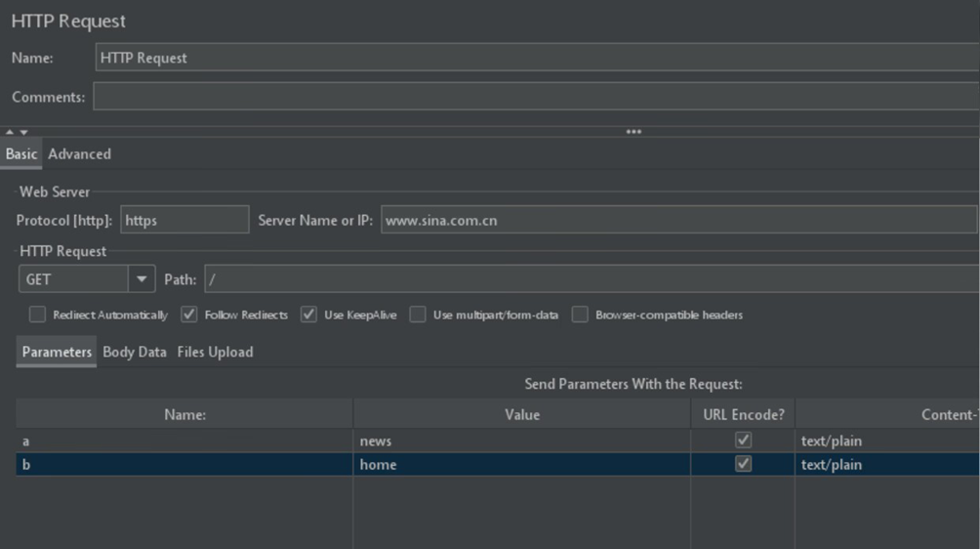Open the Body Data tab
Screen dimensions: 980x549
pyautogui.click(x=135, y=352)
